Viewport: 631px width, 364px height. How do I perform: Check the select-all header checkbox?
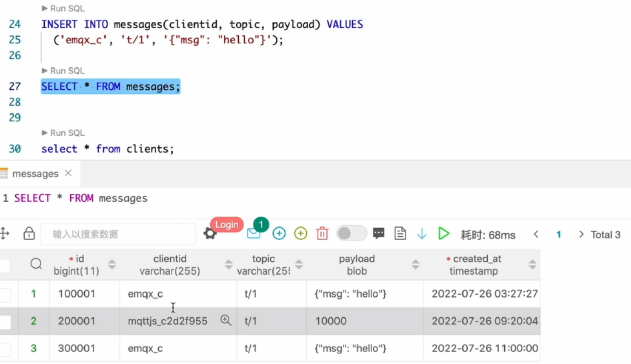tap(5, 266)
